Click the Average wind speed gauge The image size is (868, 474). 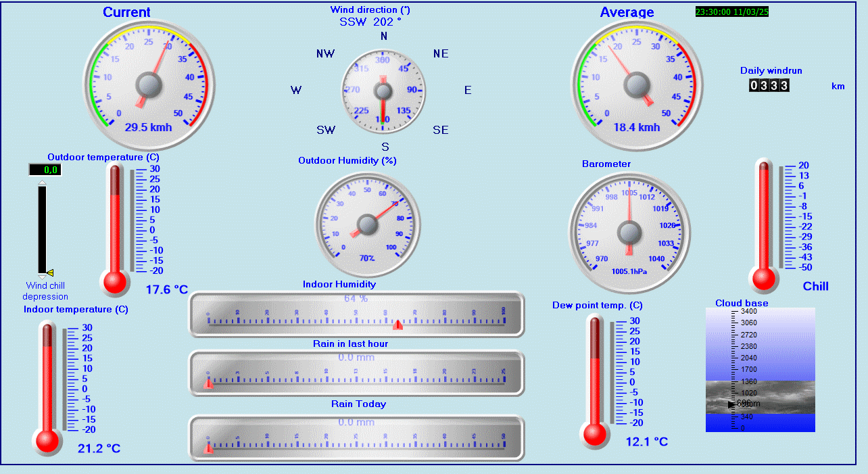tap(635, 85)
